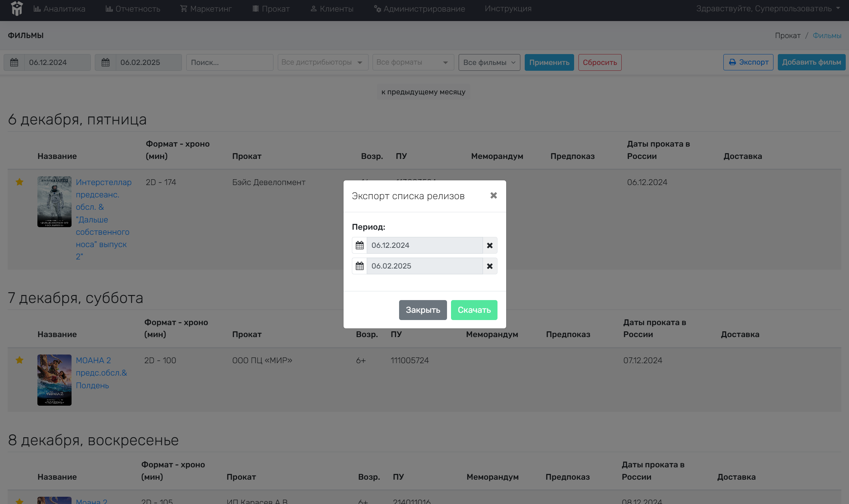The height and width of the screenshot is (504, 849).
Task: Open the Все фильмы dropdown
Action: (x=489, y=62)
